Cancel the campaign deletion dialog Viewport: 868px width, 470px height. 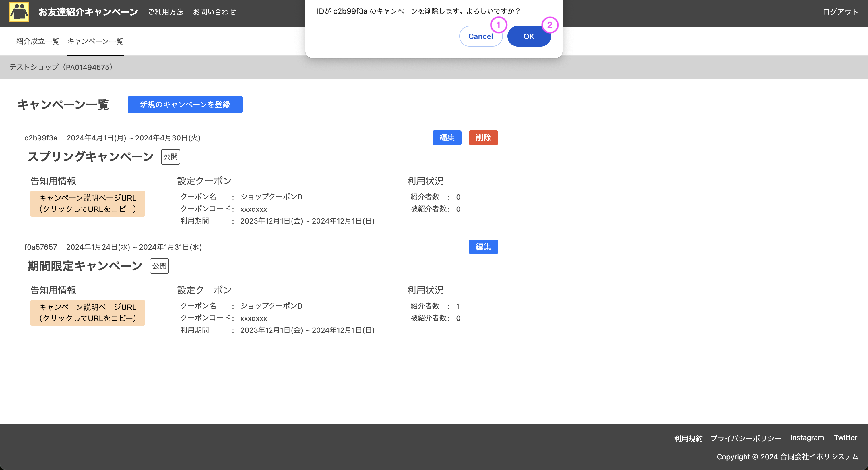click(x=481, y=36)
